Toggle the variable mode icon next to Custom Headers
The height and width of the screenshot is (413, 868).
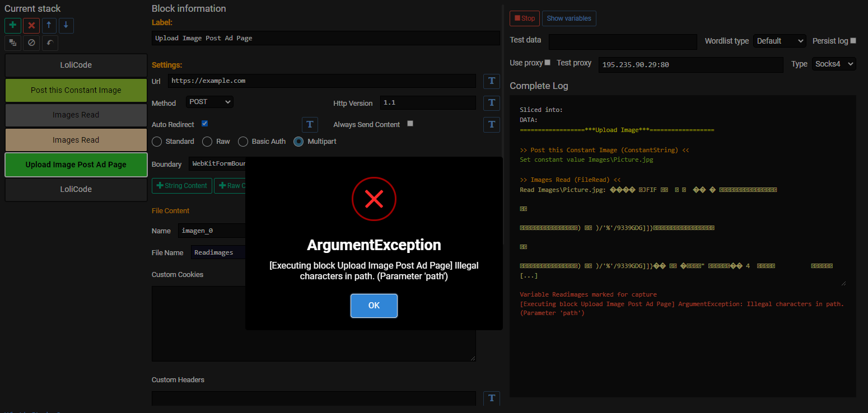[492, 398]
